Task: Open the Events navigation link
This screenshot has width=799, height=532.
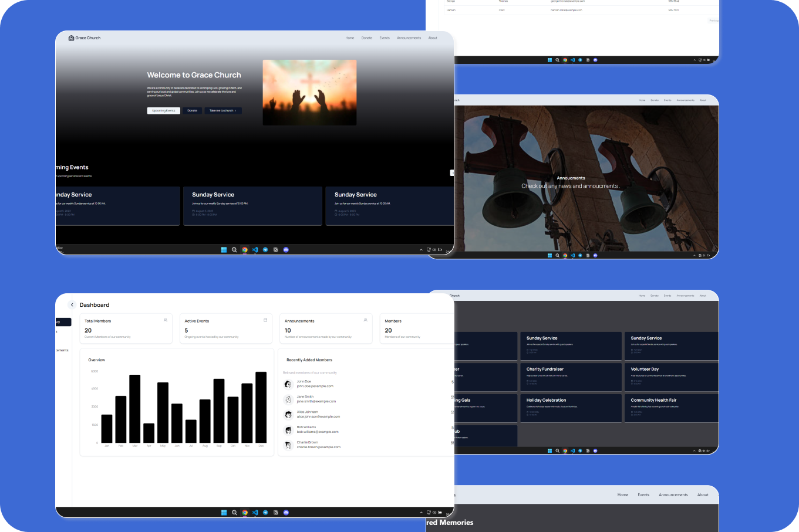Action: [x=385, y=38]
